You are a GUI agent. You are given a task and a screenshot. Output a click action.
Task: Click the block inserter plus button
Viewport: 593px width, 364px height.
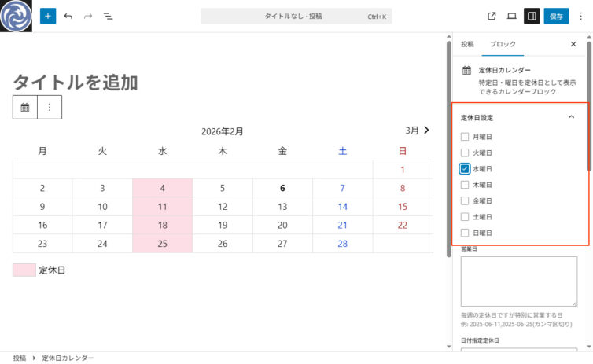pos(48,16)
